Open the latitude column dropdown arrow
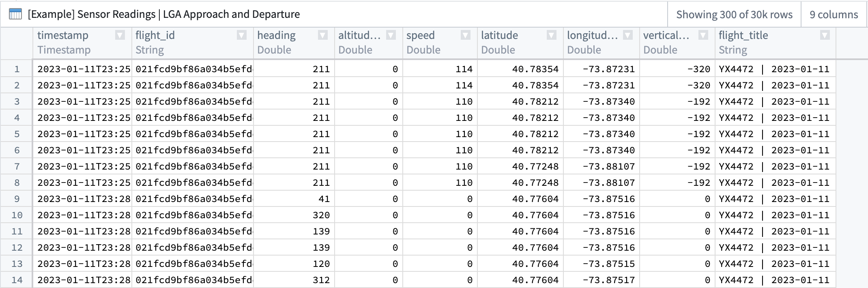The height and width of the screenshot is (288, 868). coord(552,35)
